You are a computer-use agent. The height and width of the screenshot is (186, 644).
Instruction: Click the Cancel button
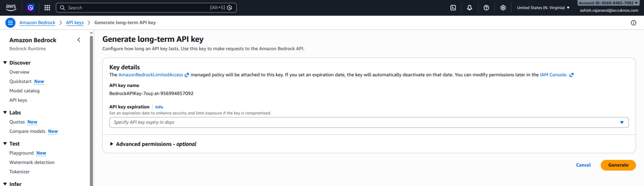click(x=583, y=165)
